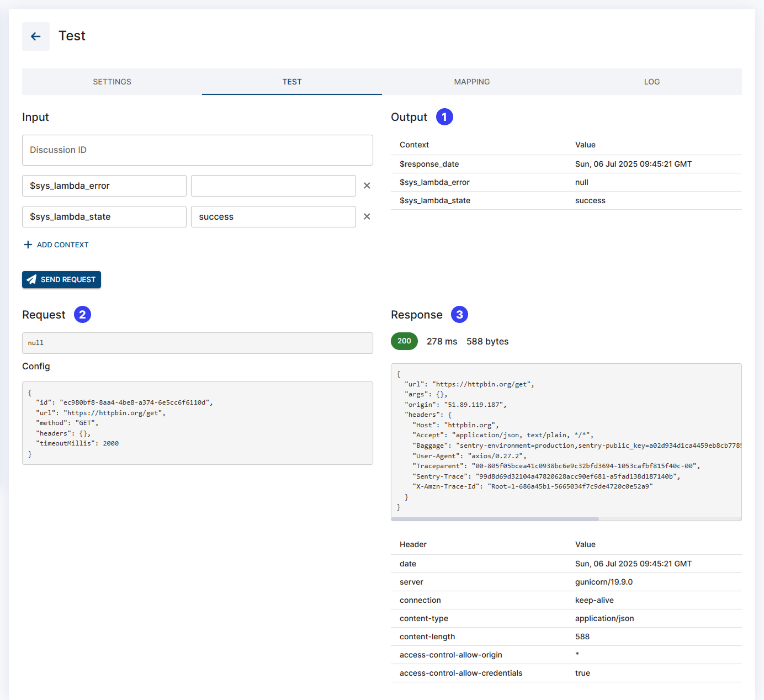Focus the Discussion ID input field
764x700 pixels.
[x=197, y=150]
